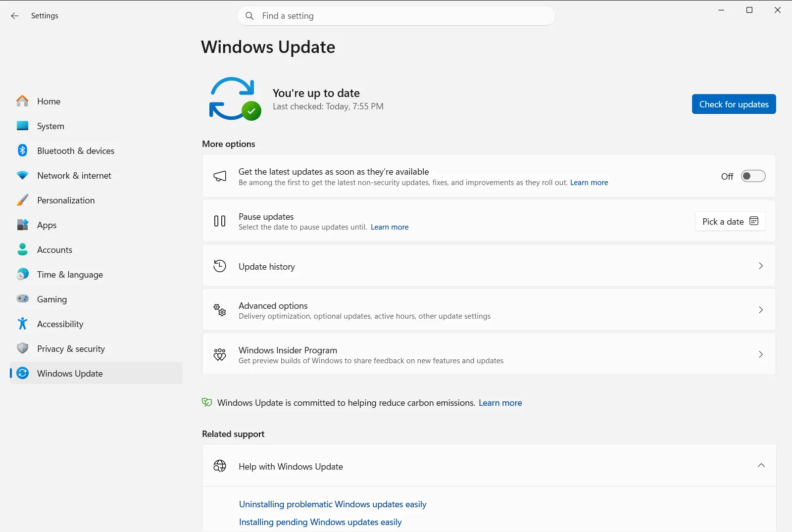Screen dimensions: 792x532
Task: Open the Pick a date dropdown
Action: click(x=730, y=221)
